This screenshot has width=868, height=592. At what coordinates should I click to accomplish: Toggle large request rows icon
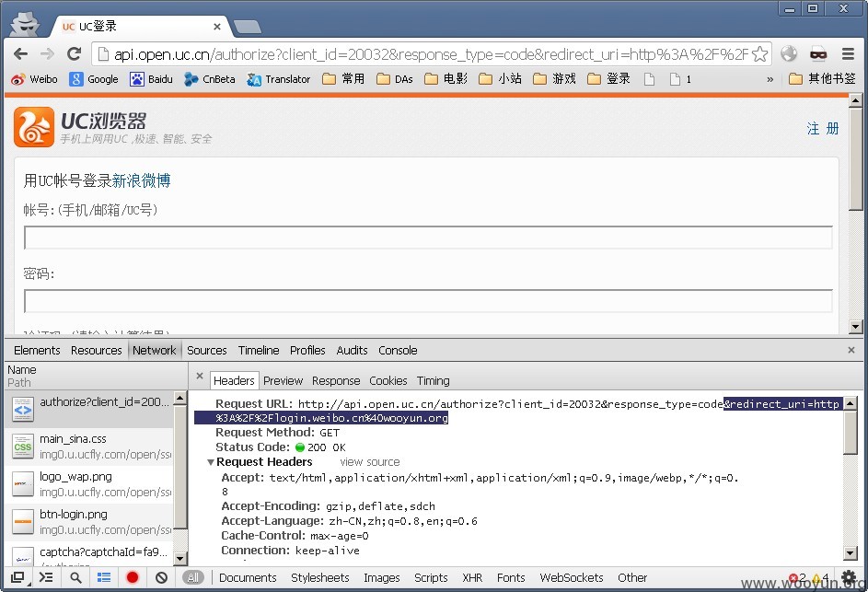click(x=104, y=577)
